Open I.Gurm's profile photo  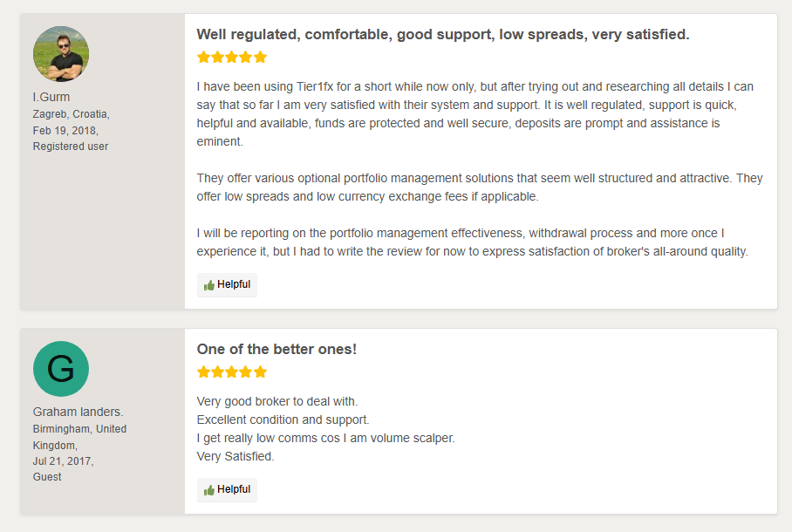coord(61,54)
